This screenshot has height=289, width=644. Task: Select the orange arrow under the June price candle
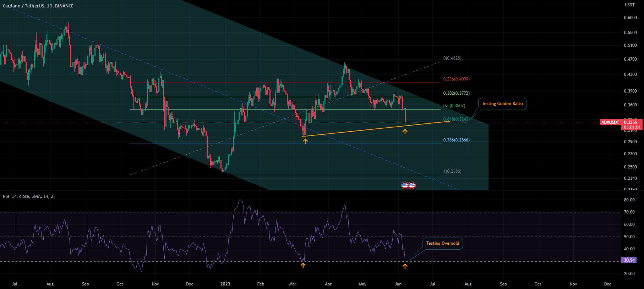pos(405,132)
